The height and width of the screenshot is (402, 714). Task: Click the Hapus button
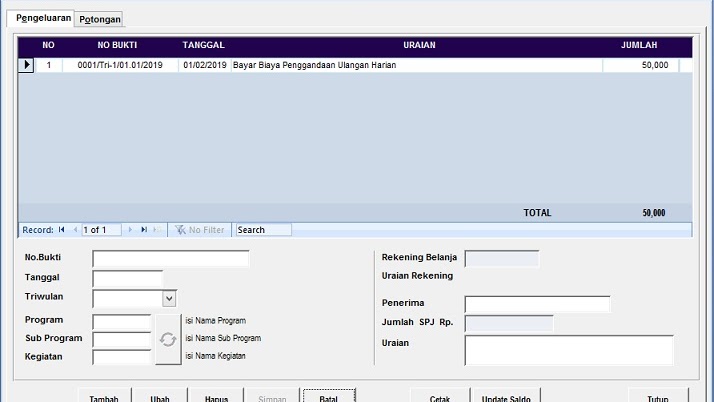[x=216, y=396]
